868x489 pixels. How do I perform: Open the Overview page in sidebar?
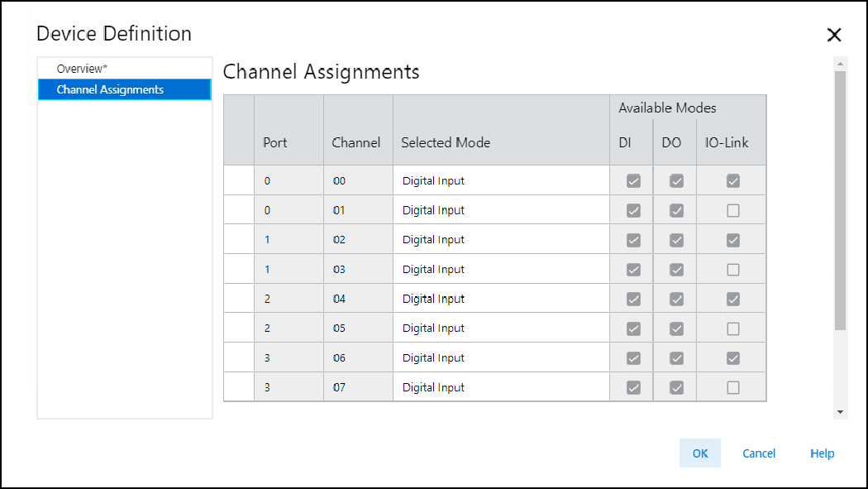click(x=82, y=69)
